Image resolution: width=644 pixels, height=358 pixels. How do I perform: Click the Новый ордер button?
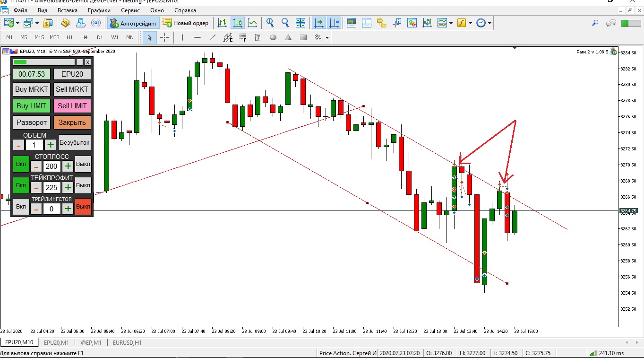[186, 23]
